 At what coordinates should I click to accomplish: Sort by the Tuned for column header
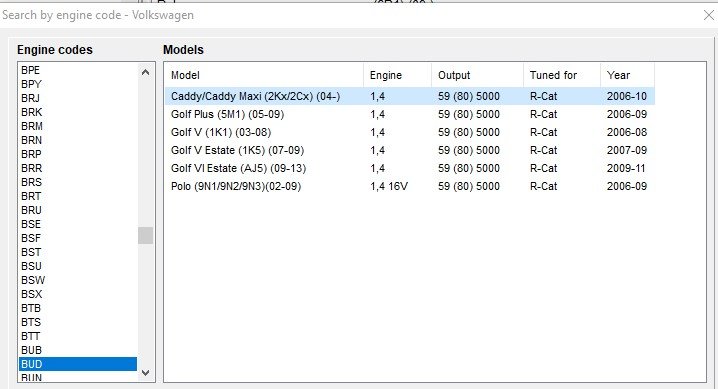[x=562, y=75]
